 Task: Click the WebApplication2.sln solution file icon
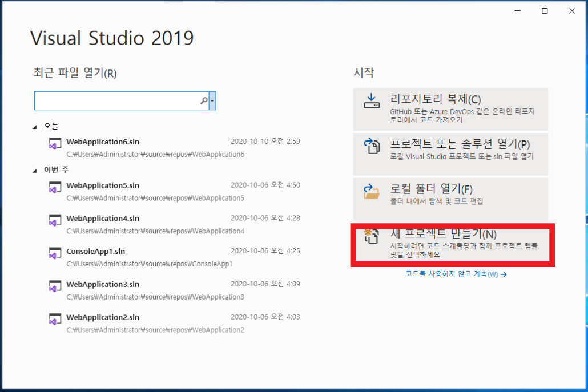[x=55, y=319]
